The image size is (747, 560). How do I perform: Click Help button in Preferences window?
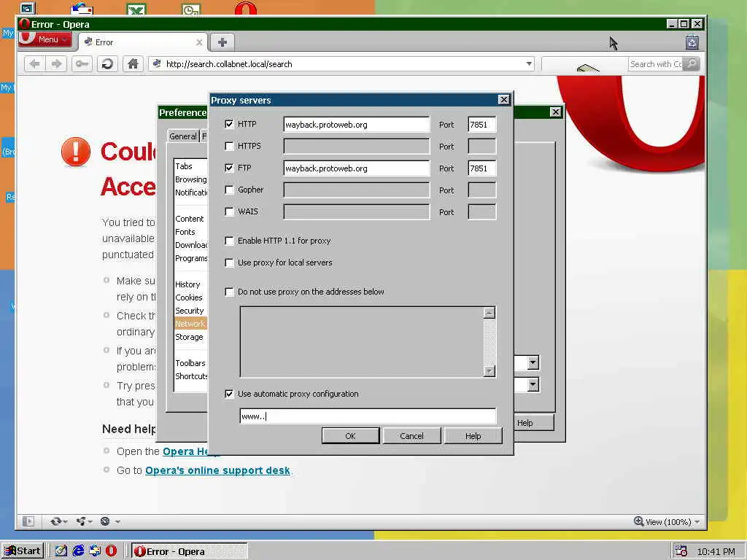click(x=534, y=422)
